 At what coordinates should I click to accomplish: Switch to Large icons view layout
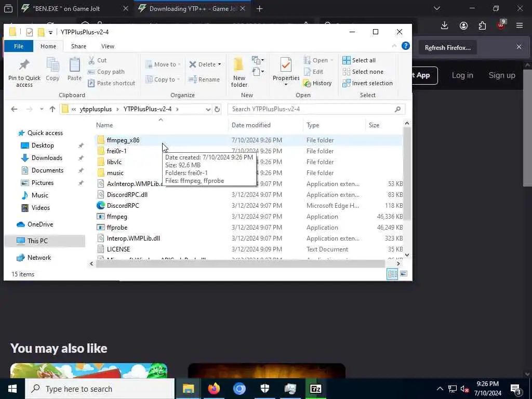[x=404, y=274]
